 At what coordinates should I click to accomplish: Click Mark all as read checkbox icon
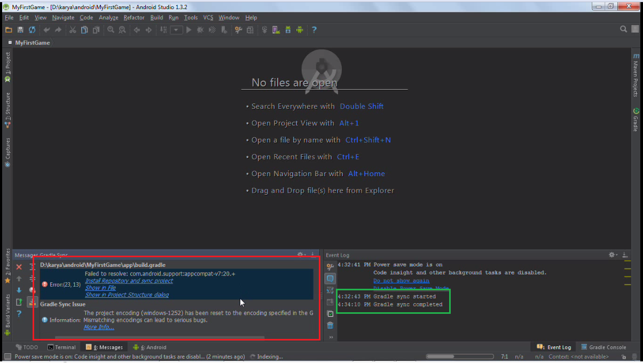point(330,314)
